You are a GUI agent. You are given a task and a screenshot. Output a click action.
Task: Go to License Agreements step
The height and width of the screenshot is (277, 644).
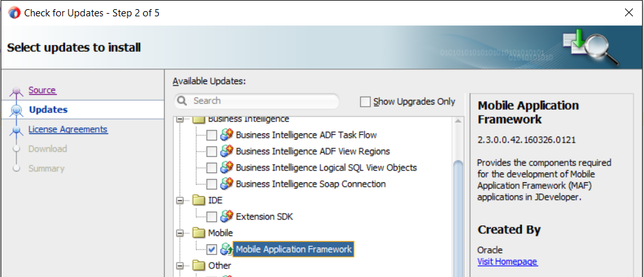pos(68,129)
